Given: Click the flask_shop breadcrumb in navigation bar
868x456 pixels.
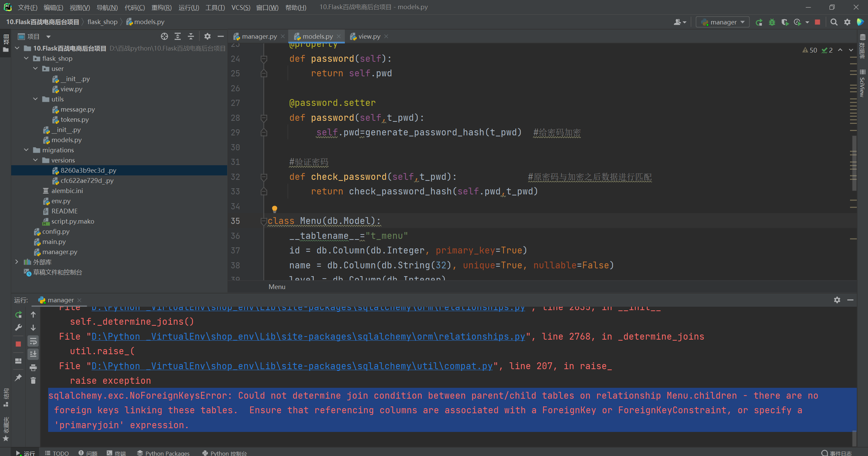Looking at the screenshot, I should [102, 22].
